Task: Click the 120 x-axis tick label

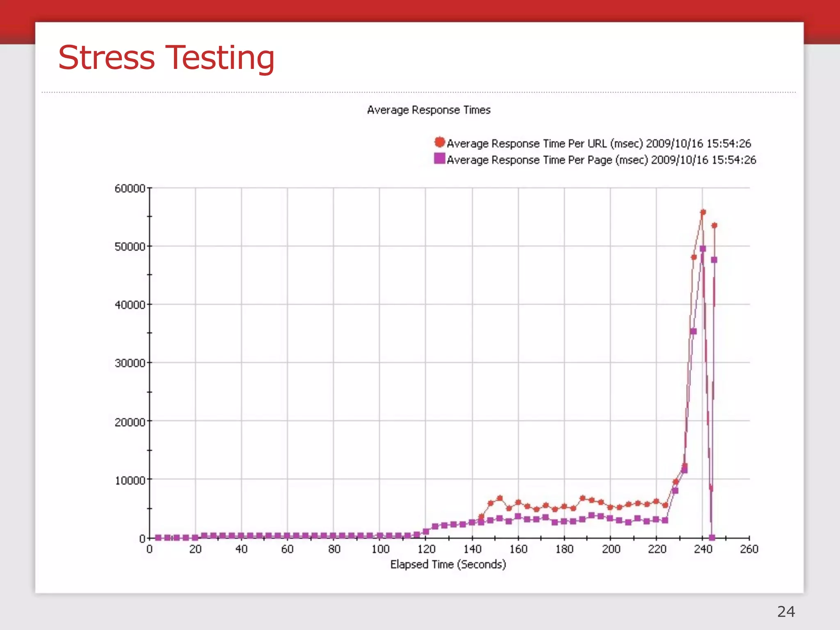Action: 426,549
